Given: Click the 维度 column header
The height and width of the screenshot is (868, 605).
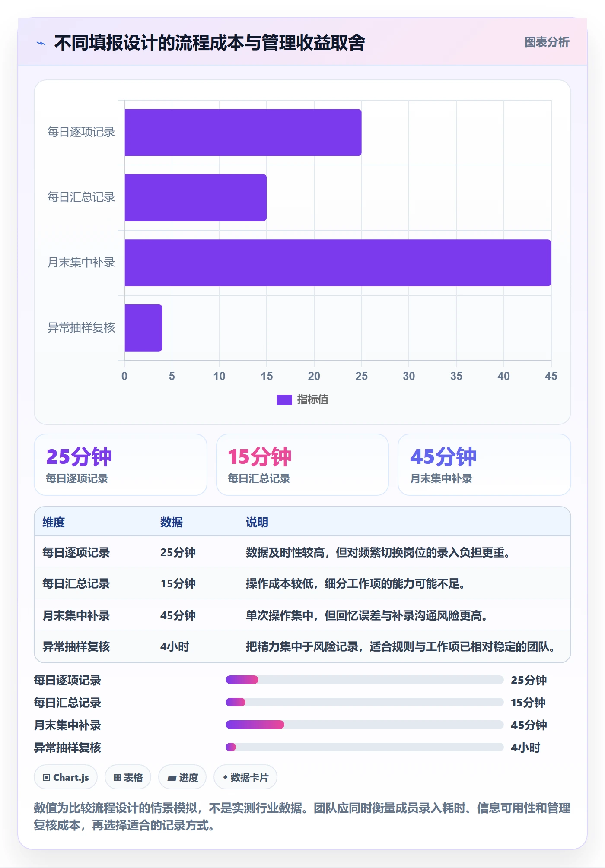Looking at the screenshot, I should (54, 522).
